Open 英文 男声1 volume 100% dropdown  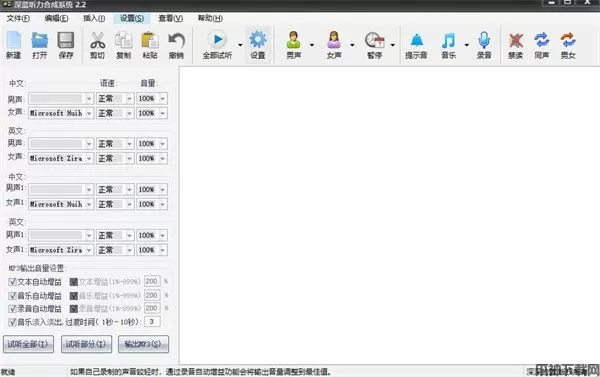[x=152, y=235]
